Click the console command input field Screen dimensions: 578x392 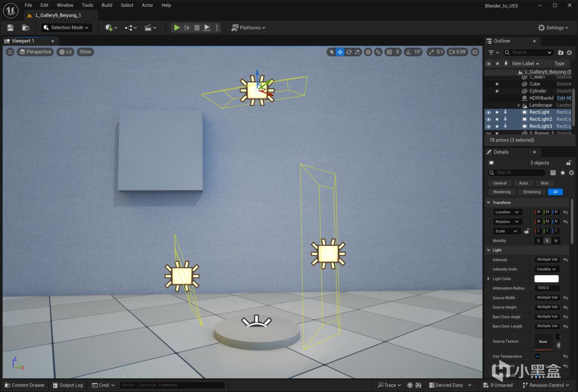click(172, 385)
